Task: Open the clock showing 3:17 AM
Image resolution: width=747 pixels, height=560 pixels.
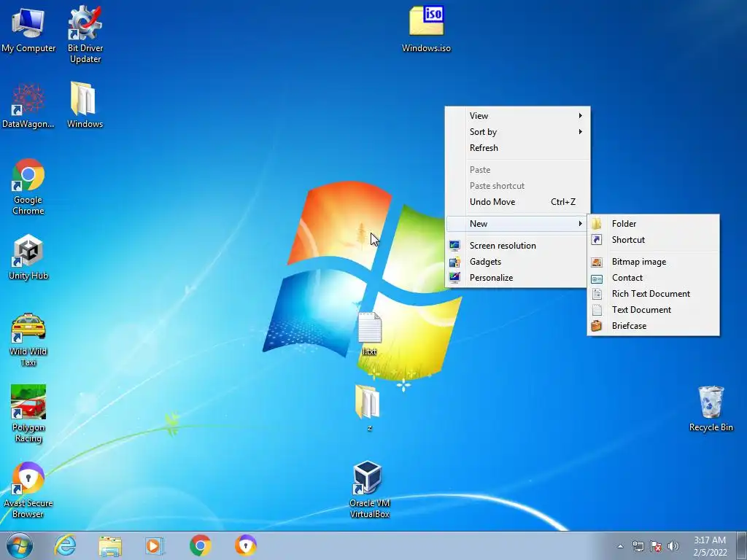Action: point(709,546)
